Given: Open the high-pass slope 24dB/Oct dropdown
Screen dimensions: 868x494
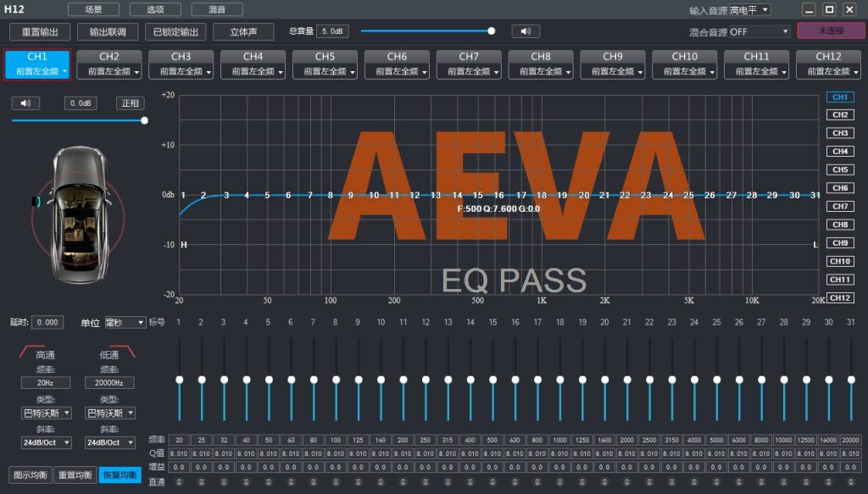Looking at the screenshot, I should 47,442.
